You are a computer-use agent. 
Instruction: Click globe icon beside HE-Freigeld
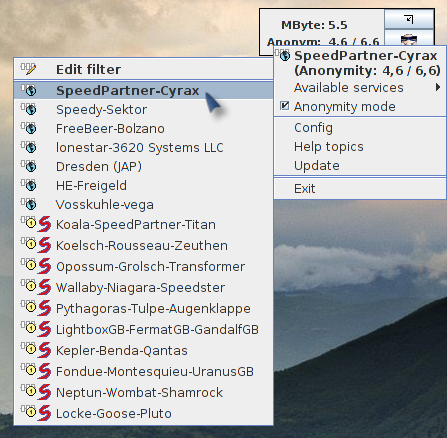31,186
